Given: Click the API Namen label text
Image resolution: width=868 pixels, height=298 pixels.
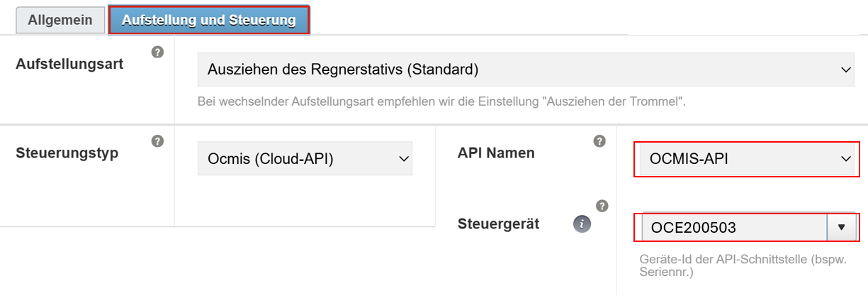Looking at the screenshot, I should point(496,153).
